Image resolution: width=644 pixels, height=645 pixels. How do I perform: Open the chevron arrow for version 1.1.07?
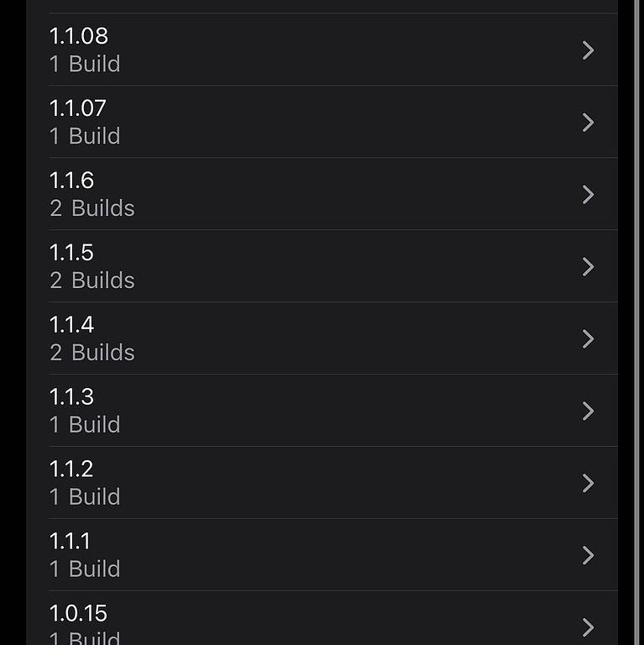tap(589, 123)
